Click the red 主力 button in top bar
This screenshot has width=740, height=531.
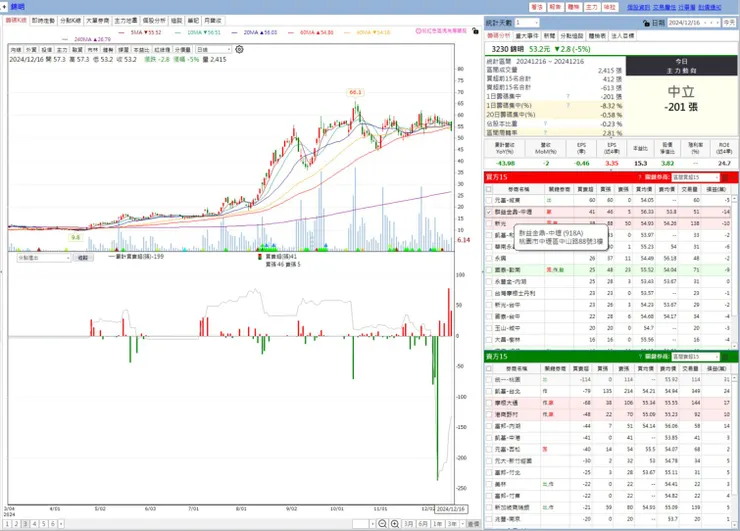591,7
